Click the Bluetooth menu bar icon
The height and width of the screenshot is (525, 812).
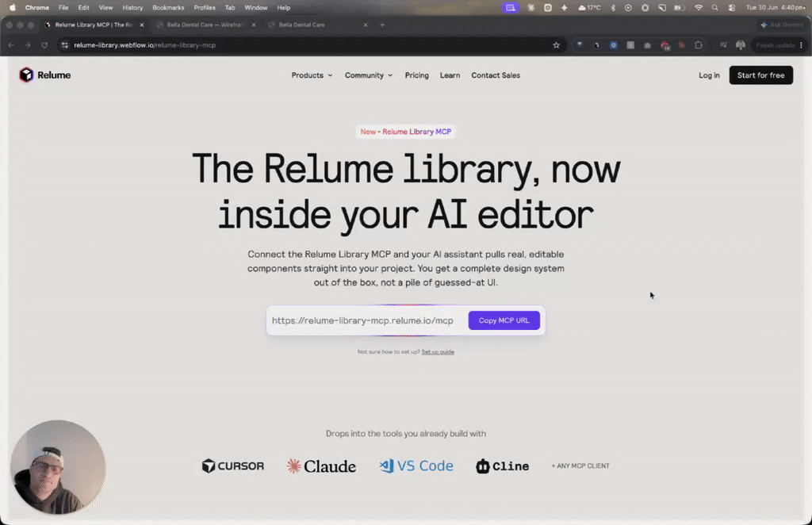click(x=613, y=8)
